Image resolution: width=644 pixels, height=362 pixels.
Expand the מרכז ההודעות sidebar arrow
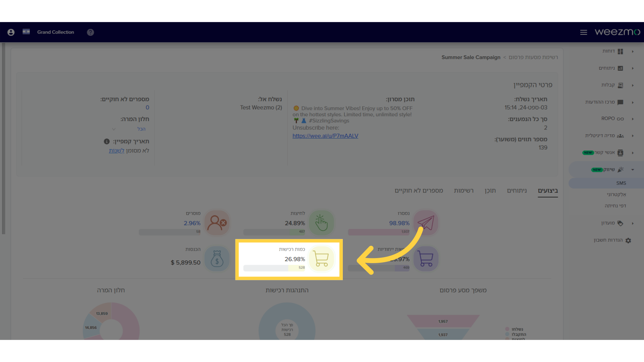point(633,102)
